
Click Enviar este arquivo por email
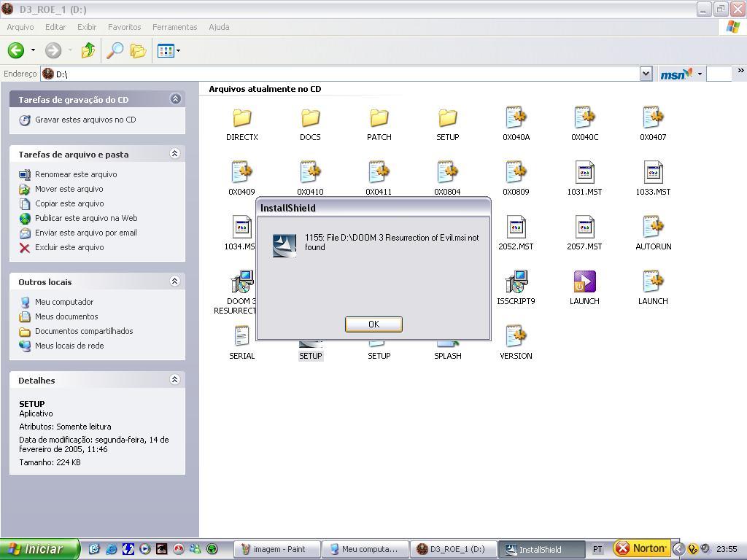coord(86,233)
